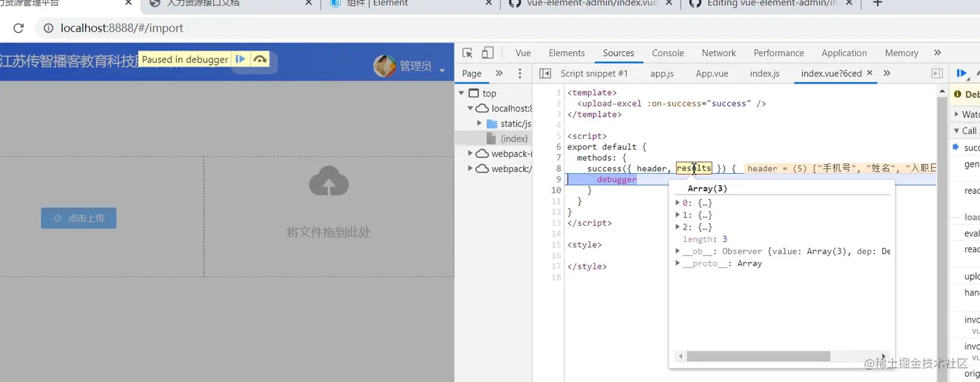Expand the __proto__ Array entry
The image size is (980, 382).
point(678,263)
